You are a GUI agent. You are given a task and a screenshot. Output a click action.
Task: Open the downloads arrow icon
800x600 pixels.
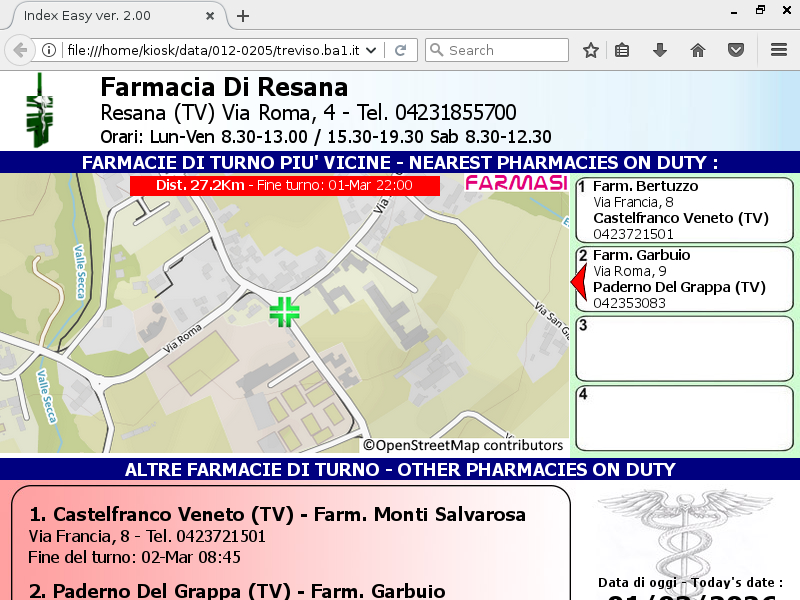660,50
